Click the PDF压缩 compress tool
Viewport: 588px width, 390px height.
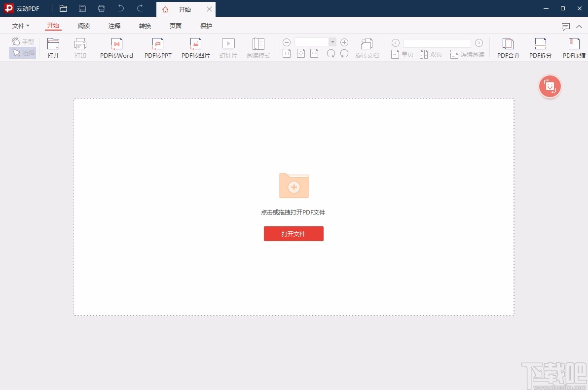[574, 48]
